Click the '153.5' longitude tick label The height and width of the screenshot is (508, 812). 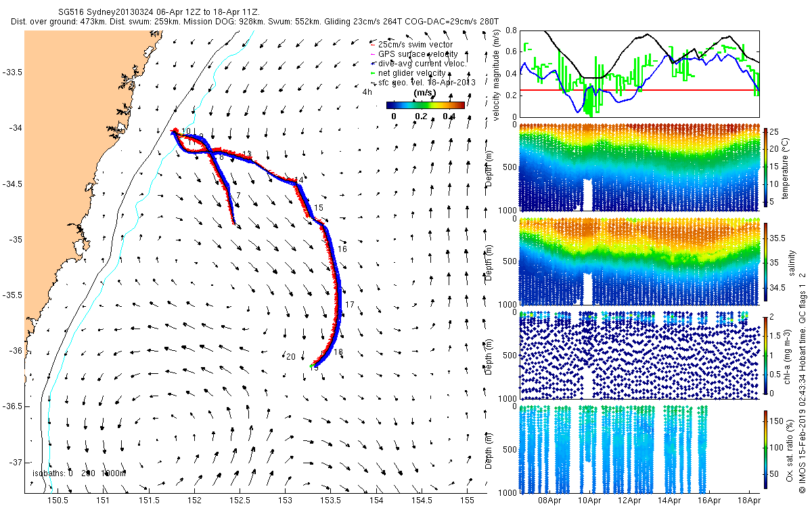pos(330,500)
